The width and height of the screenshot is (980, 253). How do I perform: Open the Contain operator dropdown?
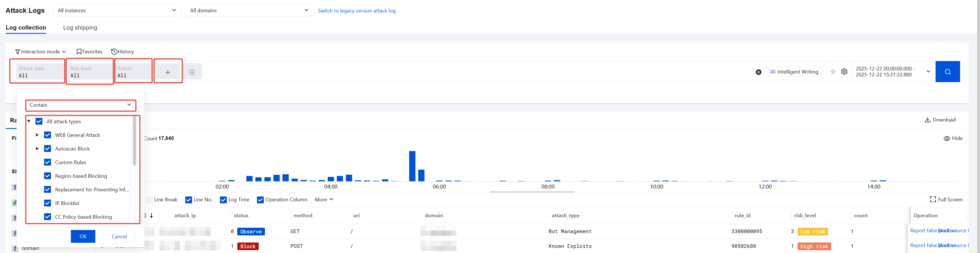coord(80,105)
